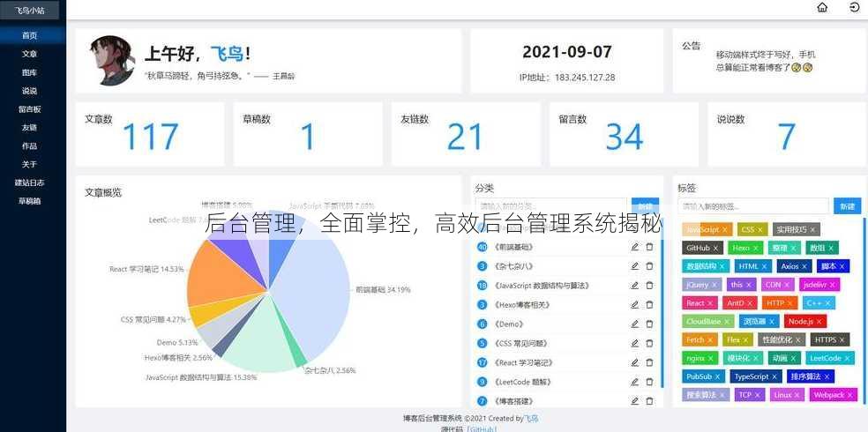Viewport: 868px width, 432px height.
Task: Click the logout icon in top bar
Action: tap(854, 8)
